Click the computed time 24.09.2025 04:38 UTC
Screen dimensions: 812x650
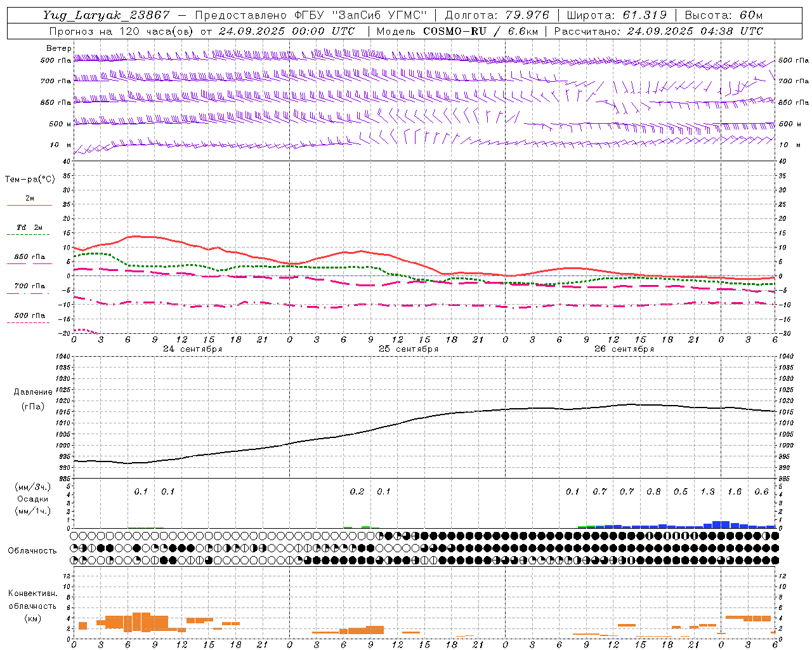point(695,31)
